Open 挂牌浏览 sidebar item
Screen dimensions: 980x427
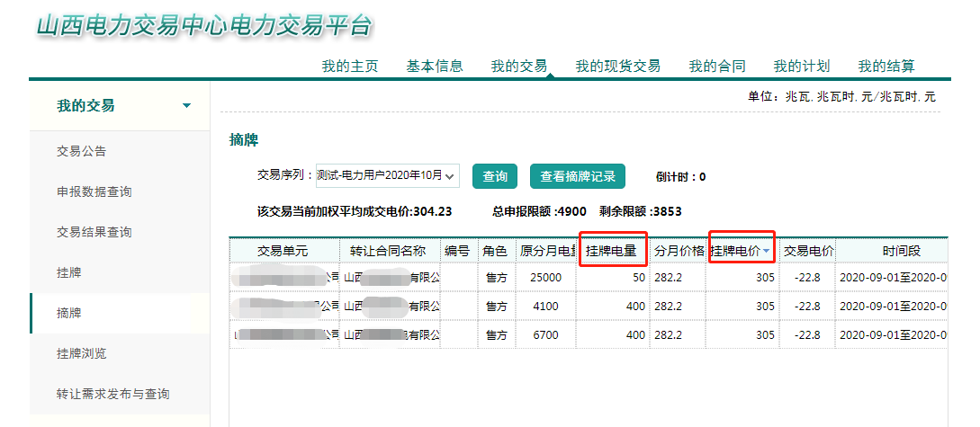click(x=82, y=353)
